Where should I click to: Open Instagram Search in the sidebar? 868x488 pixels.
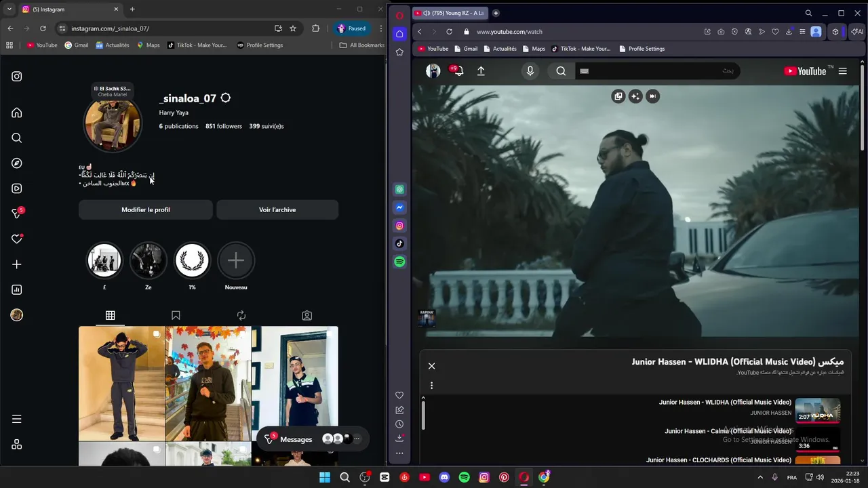(x=17, y=138)
